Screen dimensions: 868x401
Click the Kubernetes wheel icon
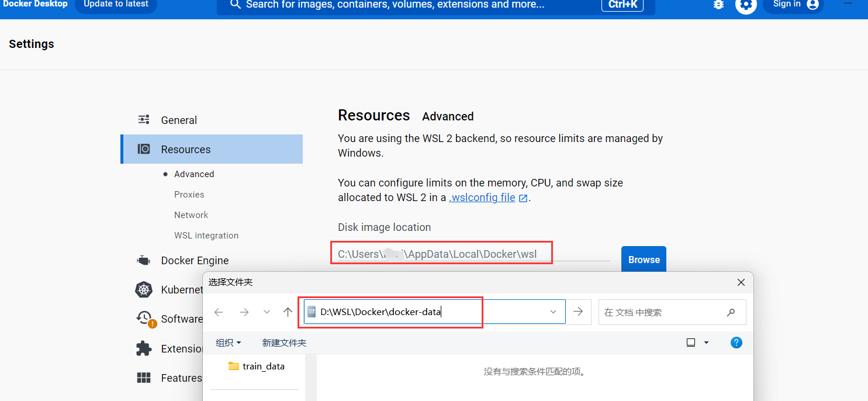tap(144, 289)
